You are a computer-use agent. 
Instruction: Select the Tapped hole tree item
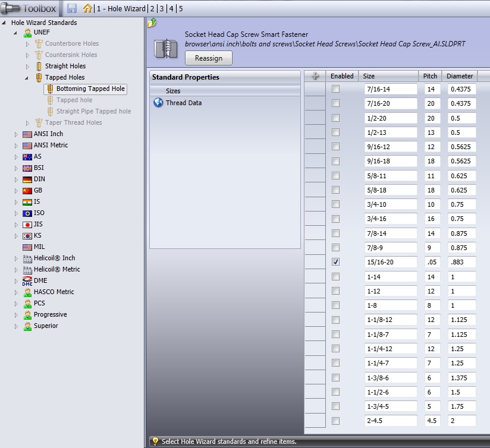pyautogui.click(x=74, y=100)
